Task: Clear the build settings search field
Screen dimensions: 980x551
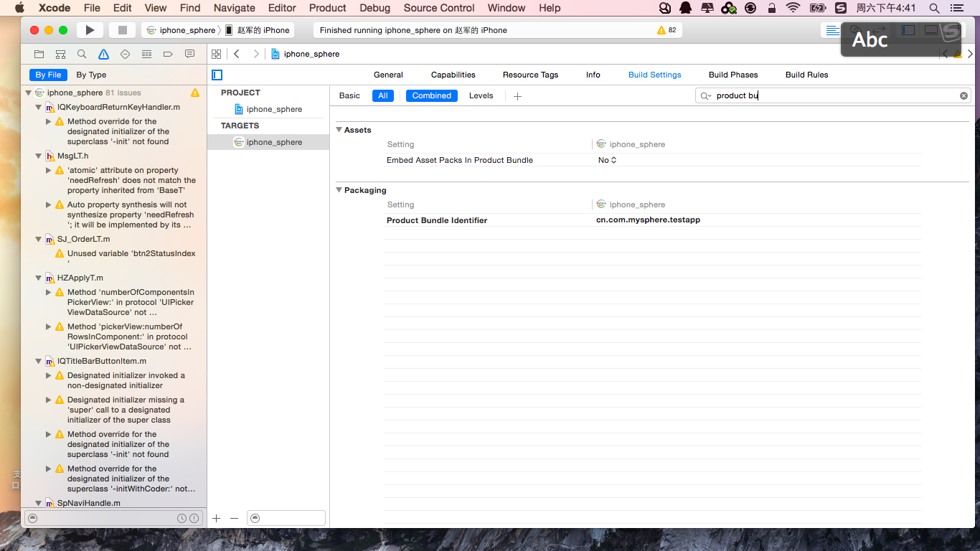Action: pyautogui.click(x=963, y=95)
